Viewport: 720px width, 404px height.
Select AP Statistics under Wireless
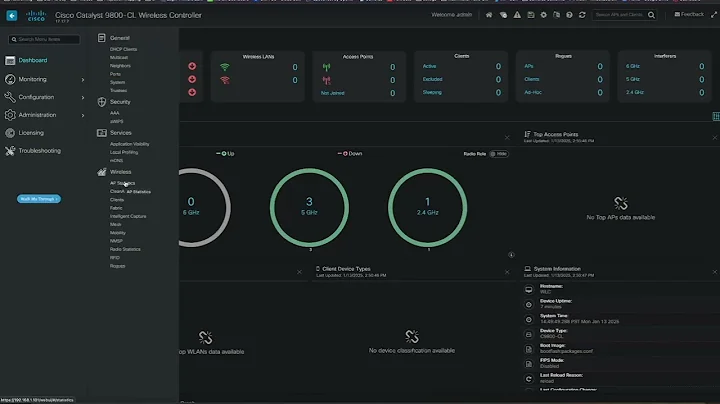click(122, 183)
